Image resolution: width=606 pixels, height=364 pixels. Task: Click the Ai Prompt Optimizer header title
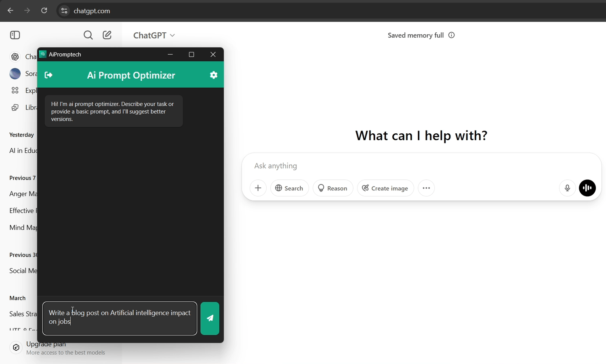[131, 75]
